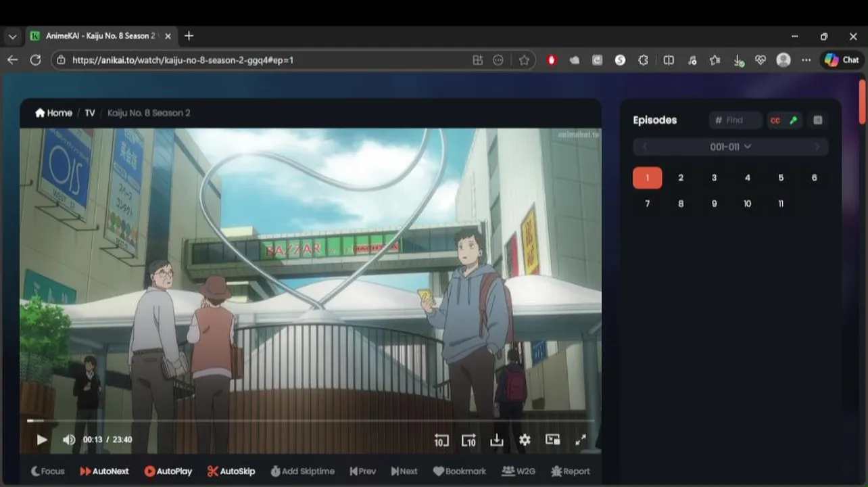
Task: Toggle the green microphone dub filter
Action: [793, 120]
